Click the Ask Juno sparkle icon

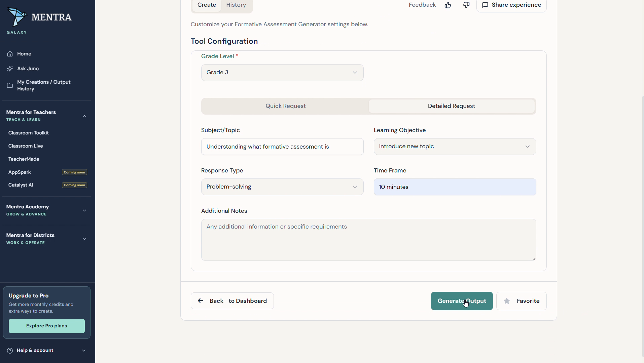(x=10, y=69)
